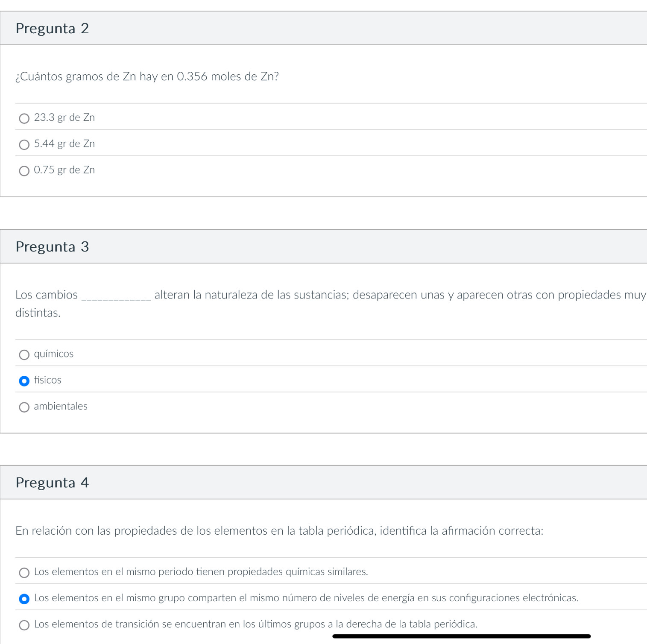The width and height of the screenshot is (647, 644).
Task: Click the Pregunta 4 header
Action: click(x=52, y=483)
